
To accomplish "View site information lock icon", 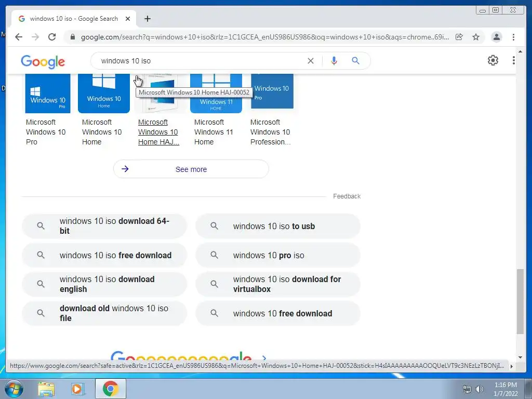I will (x=73, y=37).
